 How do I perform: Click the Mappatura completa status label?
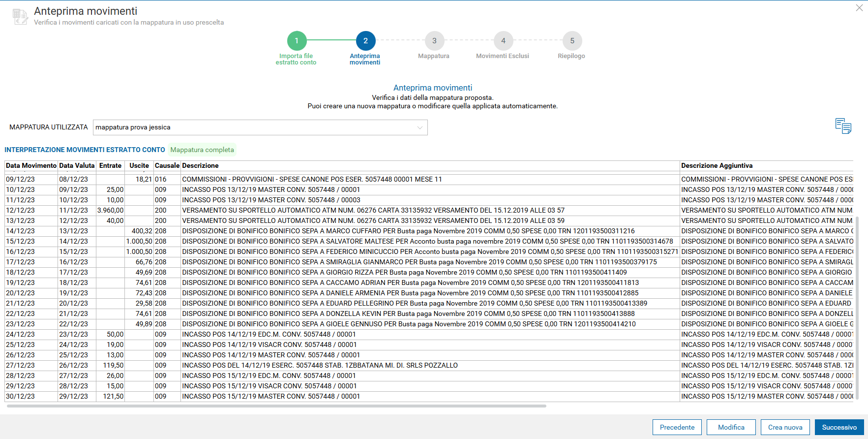click(202, 150)
